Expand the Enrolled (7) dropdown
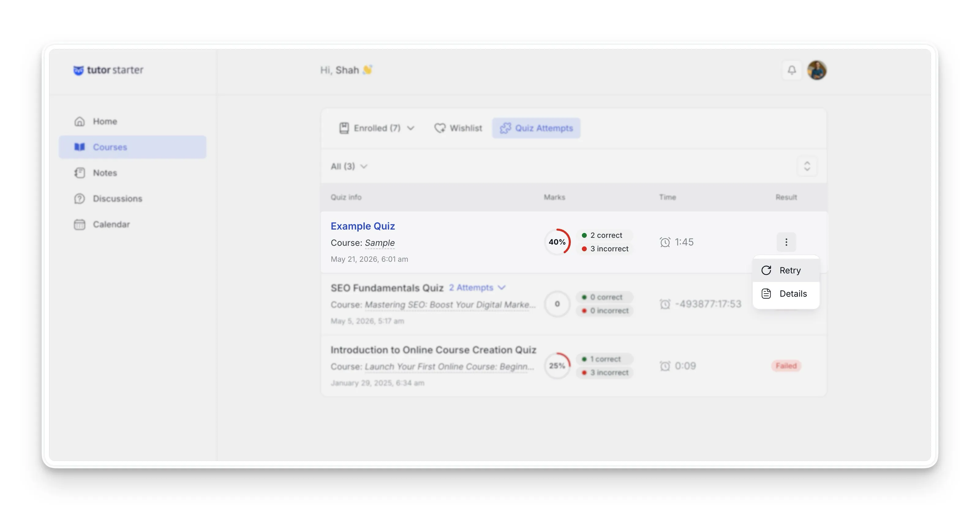 coord(377,128)
